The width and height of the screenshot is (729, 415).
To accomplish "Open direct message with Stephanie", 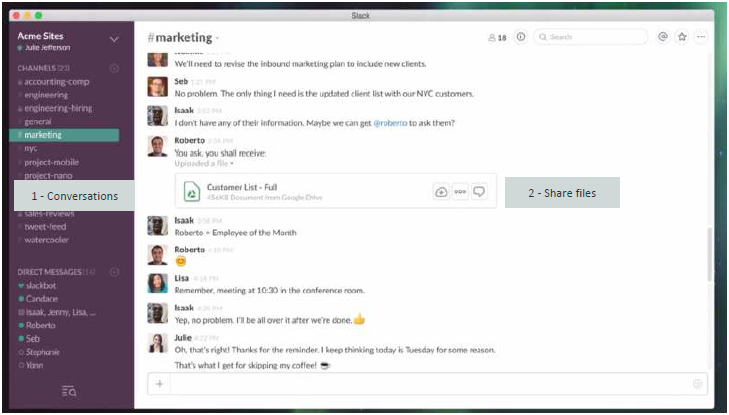I will pos(42,352).
